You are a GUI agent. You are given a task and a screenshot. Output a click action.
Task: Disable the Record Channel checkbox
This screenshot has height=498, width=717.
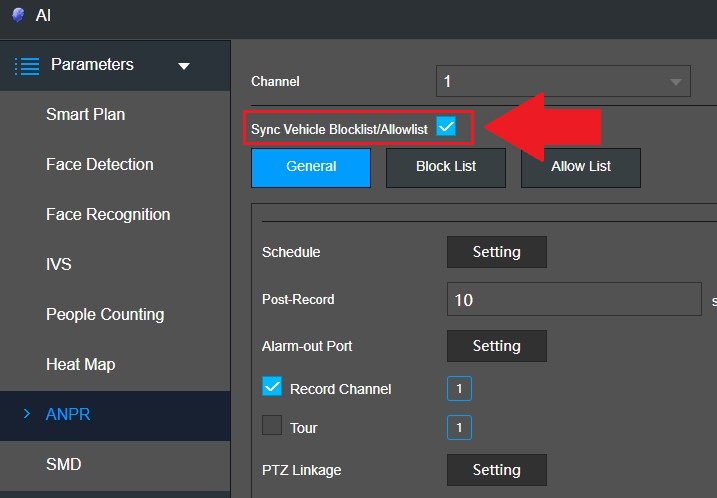(272, 386)
